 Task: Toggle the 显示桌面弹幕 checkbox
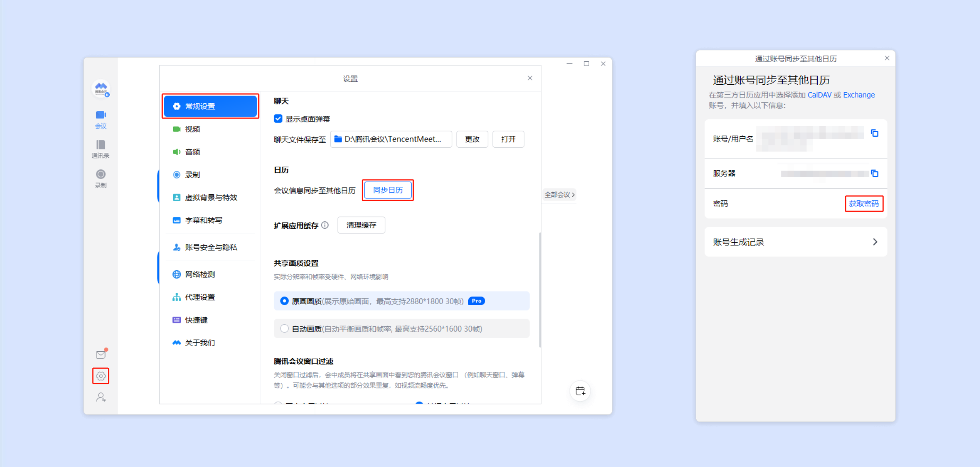coord(278,119)
